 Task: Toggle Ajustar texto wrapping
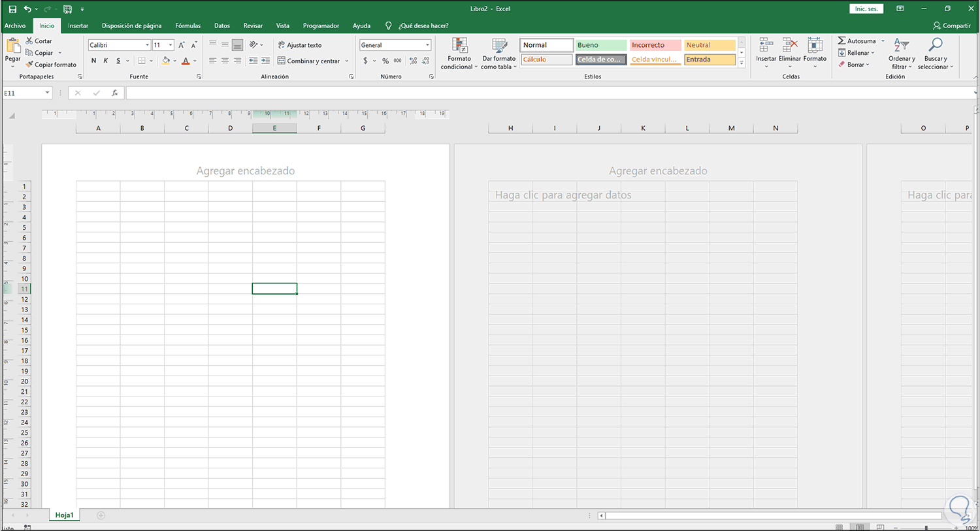point(300,45)
